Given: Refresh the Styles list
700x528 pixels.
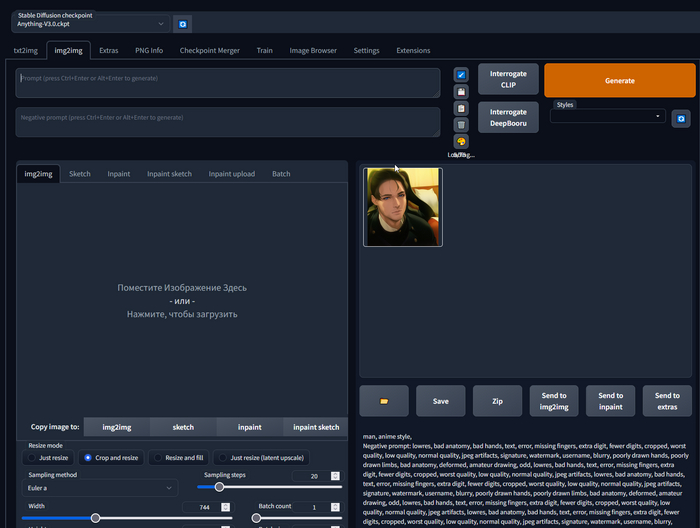Looking at the screenshot, I should 680,118.
